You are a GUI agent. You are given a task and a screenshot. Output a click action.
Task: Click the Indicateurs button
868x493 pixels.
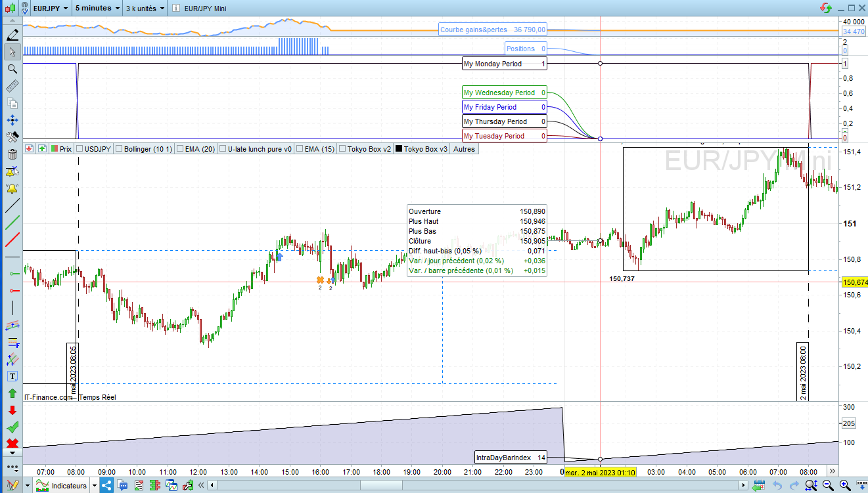coord(62,486)
